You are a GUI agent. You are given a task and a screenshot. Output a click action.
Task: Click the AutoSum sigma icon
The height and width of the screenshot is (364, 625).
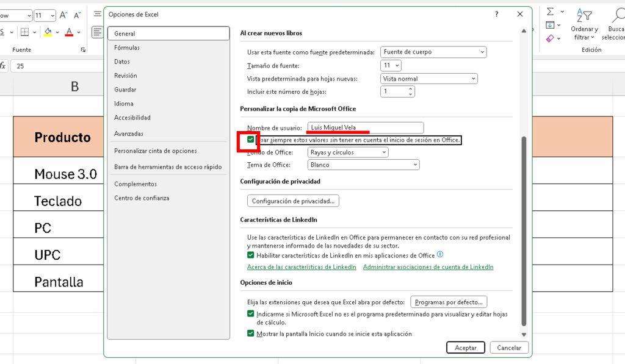550,12
